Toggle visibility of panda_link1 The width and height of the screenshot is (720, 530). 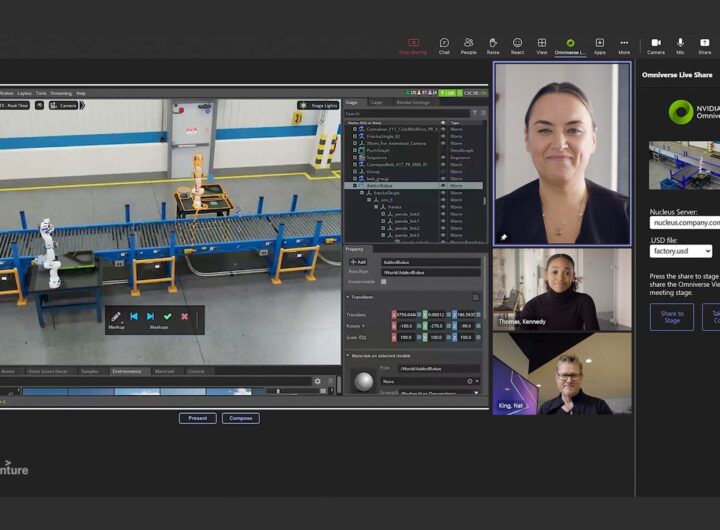pos(443,221)
